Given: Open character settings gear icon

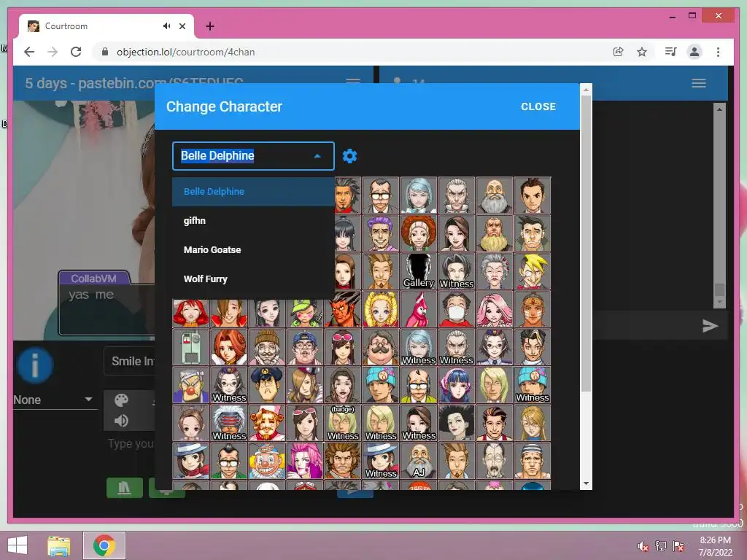Looking at the screenshot, I should tap(349, 156).
